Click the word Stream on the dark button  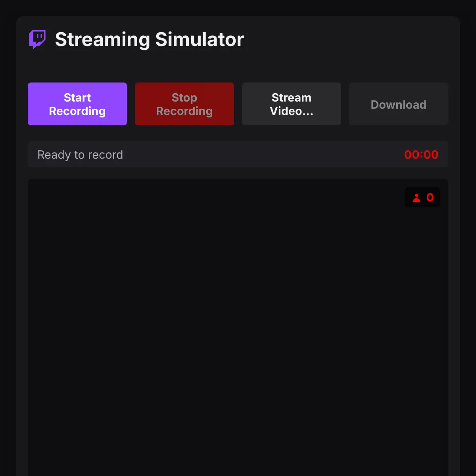292,98
